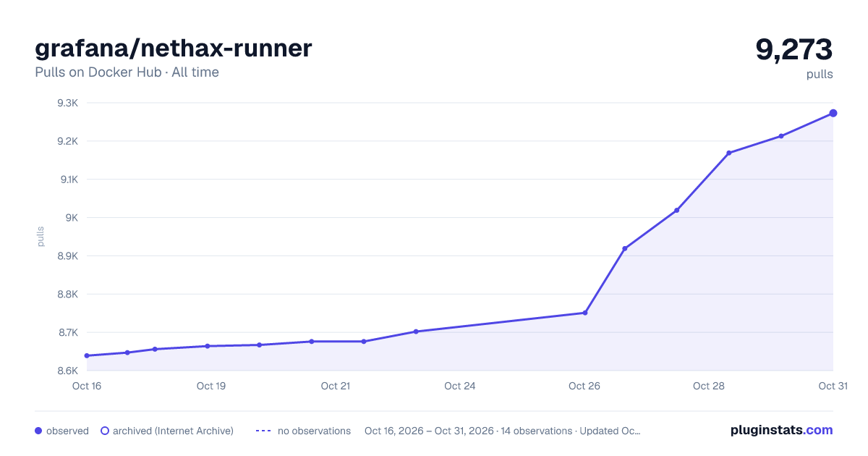Viewport: 868px width, 456px height.
Task: Click the "9.3K" y-axis label
Action: [67, 103]
